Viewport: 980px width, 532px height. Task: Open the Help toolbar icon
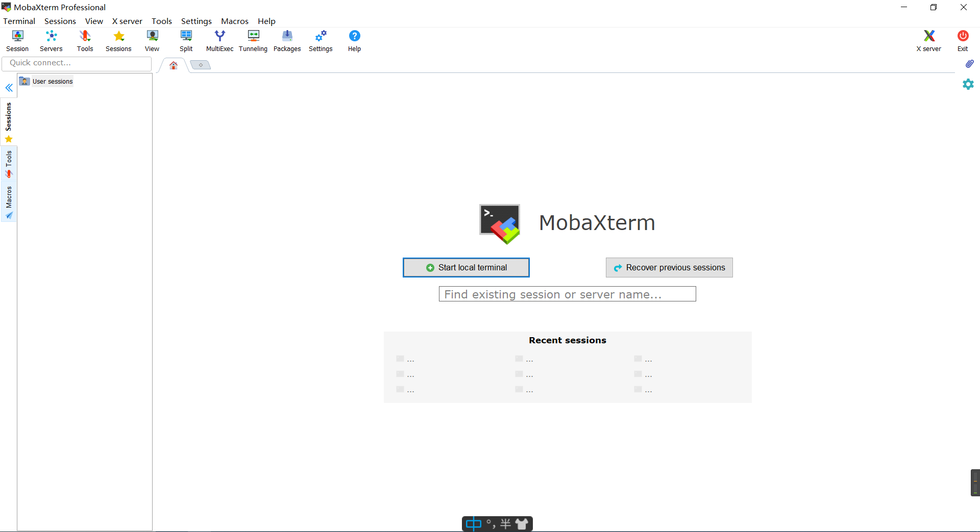pyautogui.click(x=354, y=40)
